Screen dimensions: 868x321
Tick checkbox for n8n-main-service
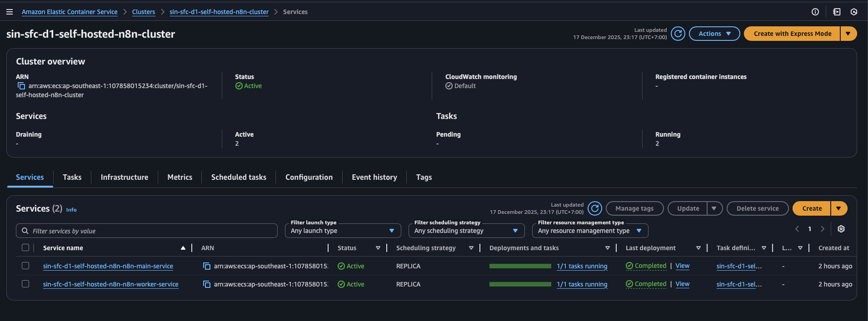pos(25,266)
